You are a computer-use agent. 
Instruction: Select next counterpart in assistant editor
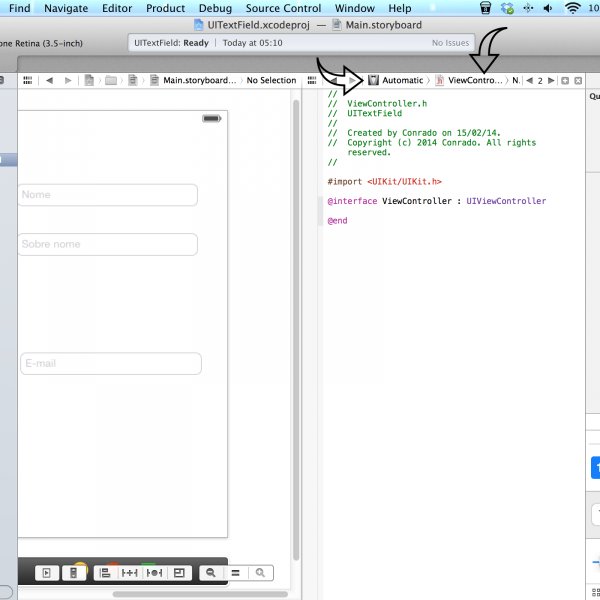pos(551,80)
